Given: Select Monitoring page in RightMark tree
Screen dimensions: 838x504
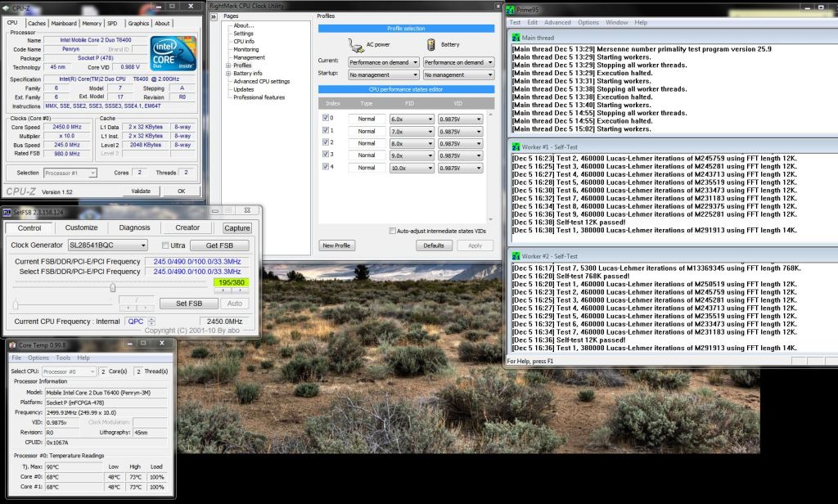Looking at the screenshot, I should (x=246, y=49).
